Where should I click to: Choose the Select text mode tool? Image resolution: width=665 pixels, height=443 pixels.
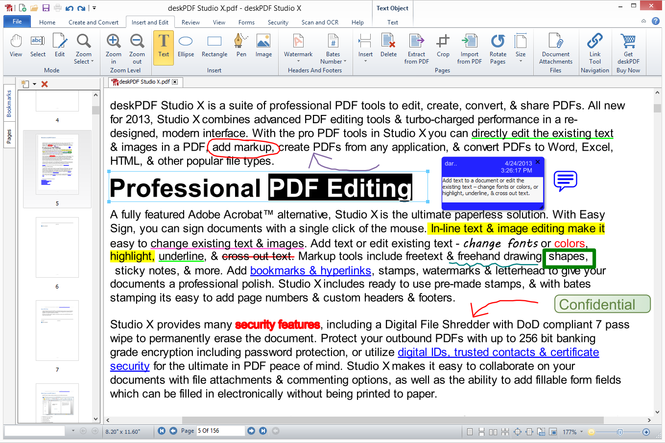(x=37, y=46)
